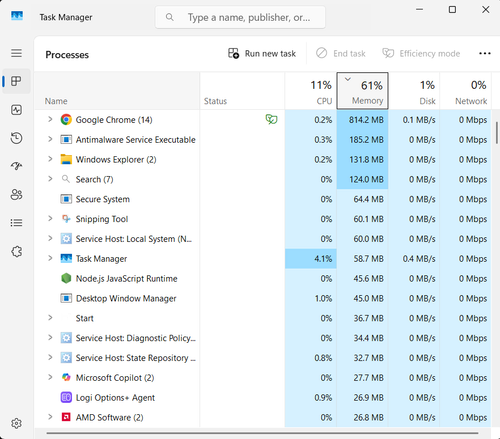Screen dimensions: 500x439
Task: Open the Services sidebar icon
Action: 16,251
